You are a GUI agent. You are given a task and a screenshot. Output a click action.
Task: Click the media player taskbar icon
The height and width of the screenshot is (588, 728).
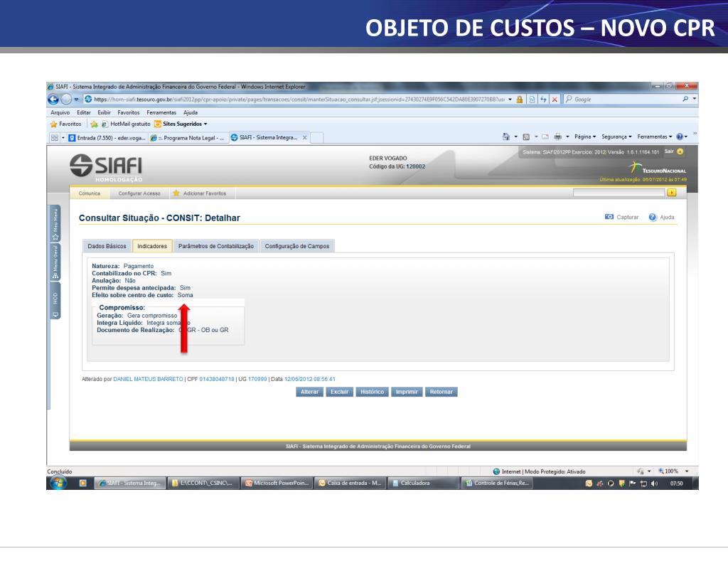point(82,483)
